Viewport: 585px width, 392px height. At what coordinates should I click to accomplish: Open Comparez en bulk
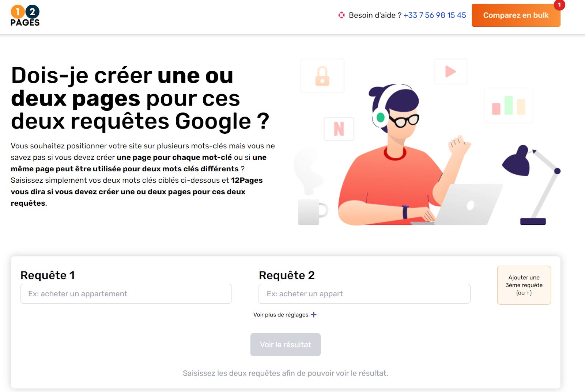click(516, 15)
